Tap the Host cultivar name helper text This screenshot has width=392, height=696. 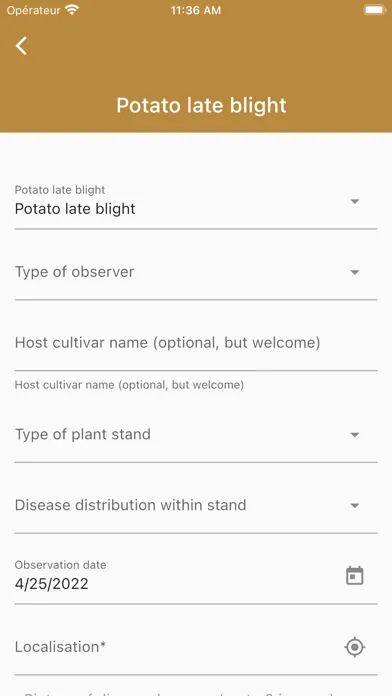pyautogui.click(x=129, y=385)
